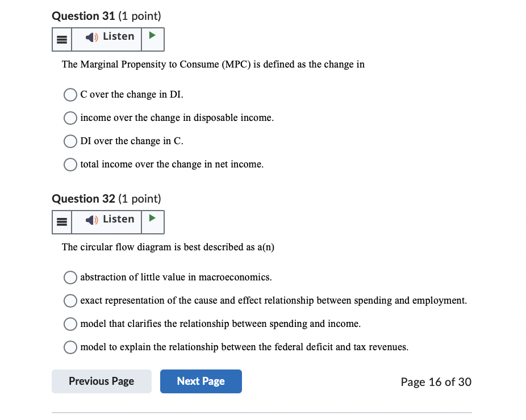Select 'income over the change in disposable income'
526x420 pixels.
tap(70, 118)
